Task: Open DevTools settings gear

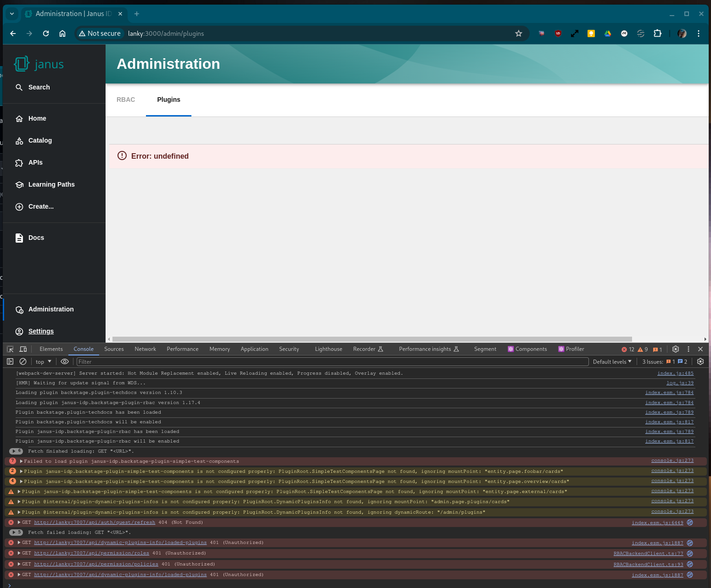Action: pyautogui.click(x=676, y=349)
